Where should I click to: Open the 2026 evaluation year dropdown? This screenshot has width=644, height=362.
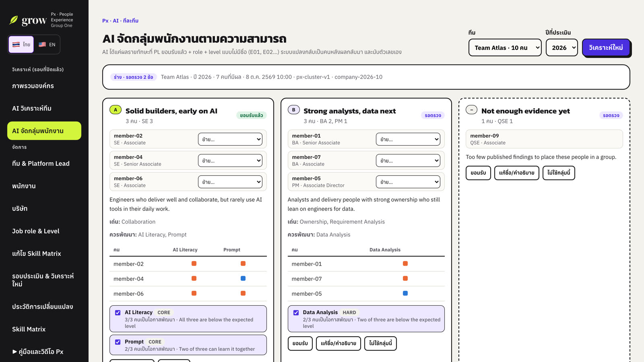(562, 47)
